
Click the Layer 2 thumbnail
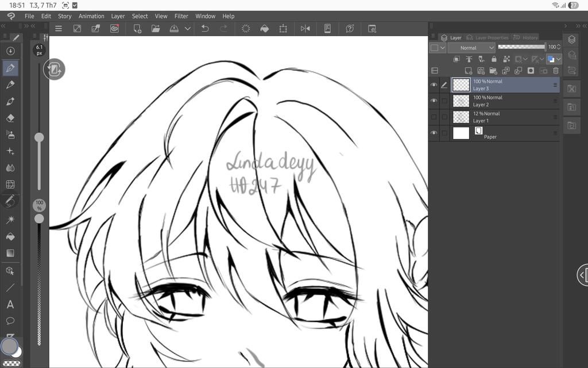point(461,101)
